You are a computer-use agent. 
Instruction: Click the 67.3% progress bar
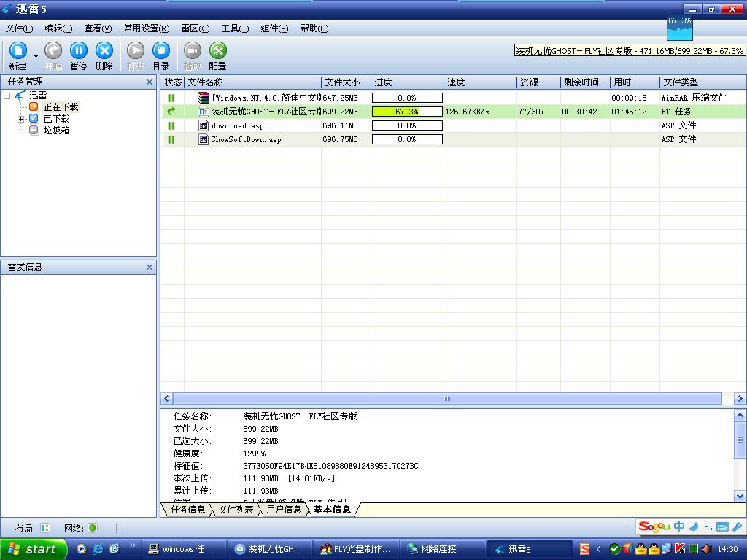tap(407, 112)
